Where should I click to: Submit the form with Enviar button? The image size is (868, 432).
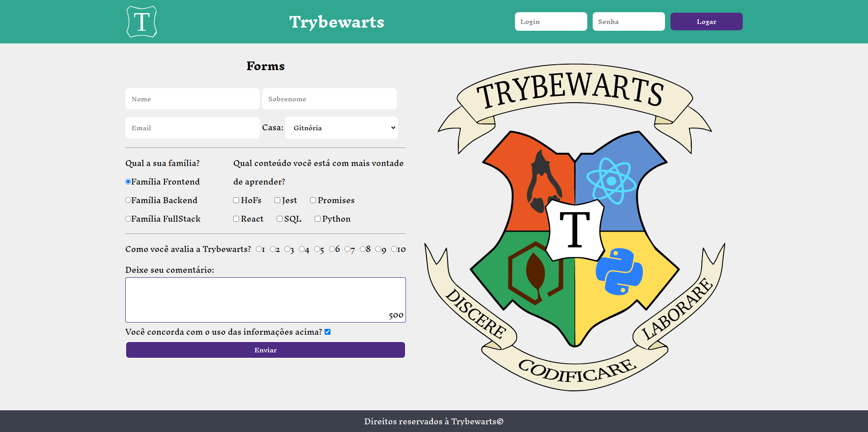click(x=265, y=350)
